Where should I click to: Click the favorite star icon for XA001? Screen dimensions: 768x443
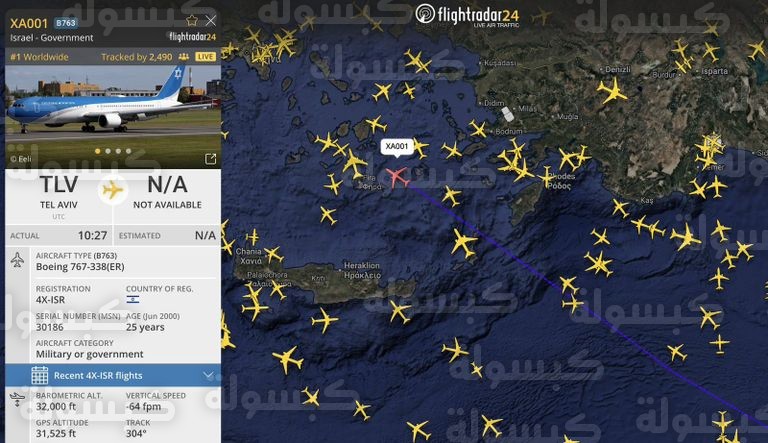coord(192,21)
